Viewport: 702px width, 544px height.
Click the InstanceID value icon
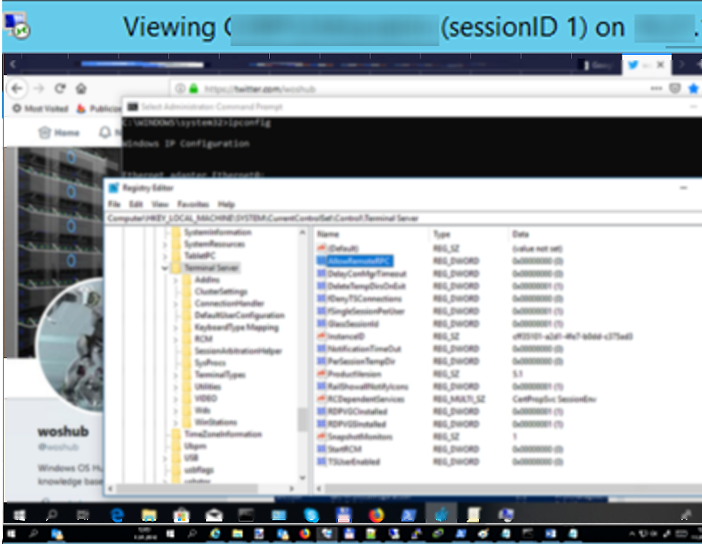[x=321, y=336]
